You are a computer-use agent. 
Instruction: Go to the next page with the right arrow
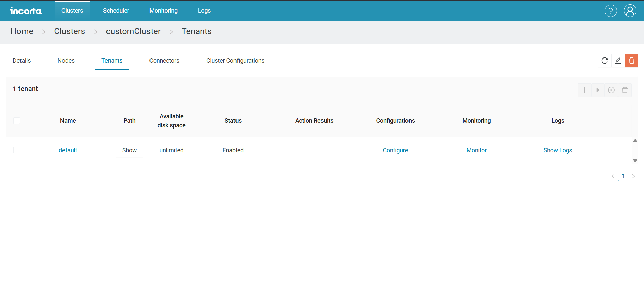(x=634, y=176)
